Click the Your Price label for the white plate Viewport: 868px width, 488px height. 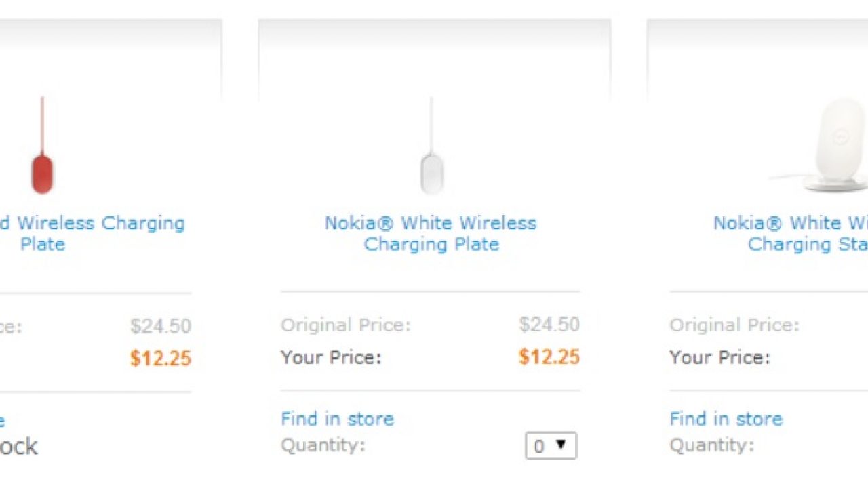[x=331, y=357]
